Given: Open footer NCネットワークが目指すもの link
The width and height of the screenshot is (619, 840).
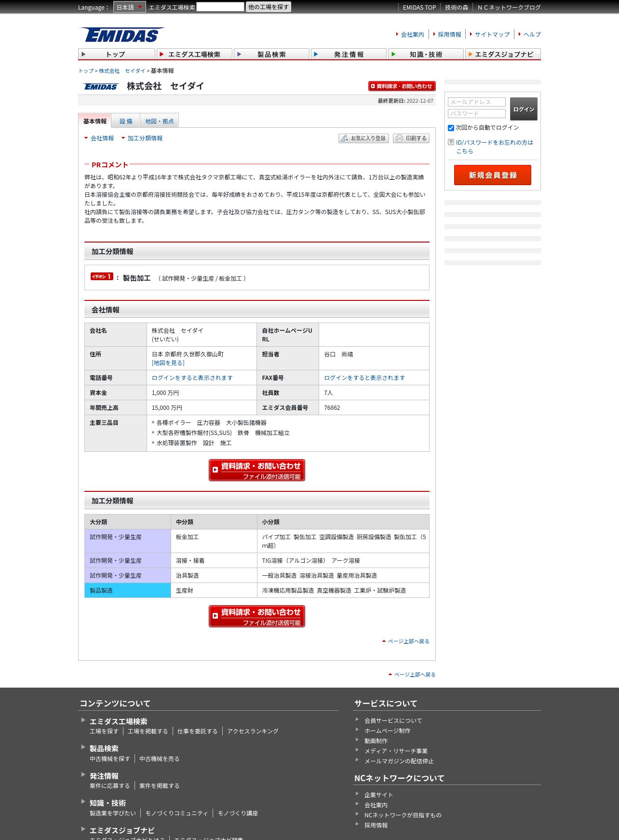Looking at the screenshot, I should tap(403, 815).
